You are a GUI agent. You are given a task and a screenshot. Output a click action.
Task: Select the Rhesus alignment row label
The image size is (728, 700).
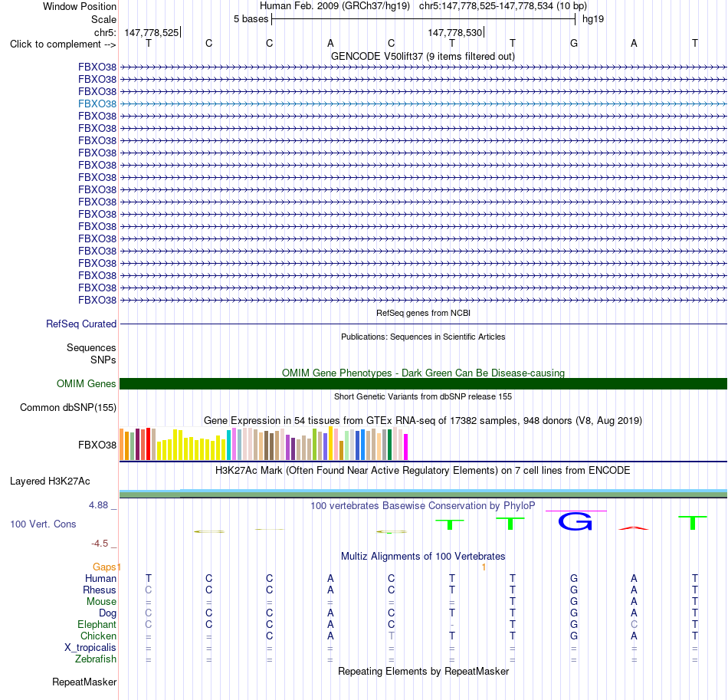[x=100, y=590]
